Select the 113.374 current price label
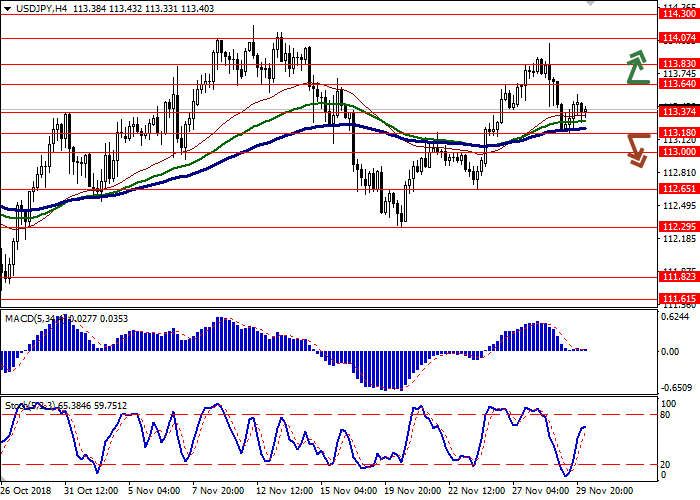Screen dimensions: 700x500 pos(679,111)
